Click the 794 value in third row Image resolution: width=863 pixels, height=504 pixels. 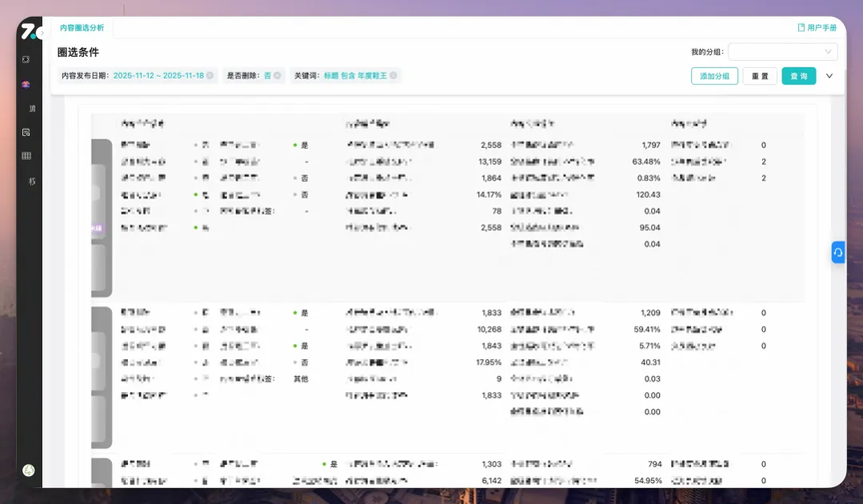(655, 464)
